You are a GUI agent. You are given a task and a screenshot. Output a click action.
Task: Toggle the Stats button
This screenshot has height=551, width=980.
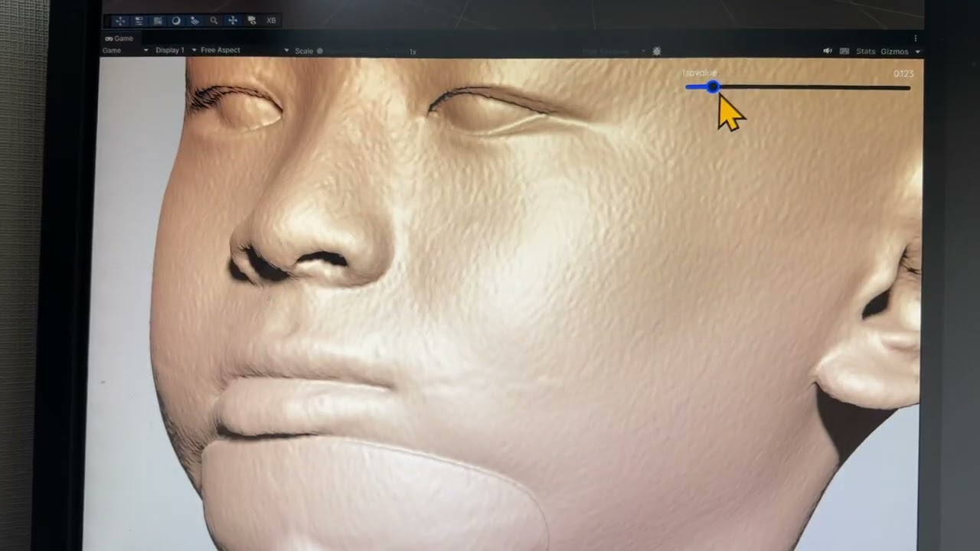click(x=866, y=51)
